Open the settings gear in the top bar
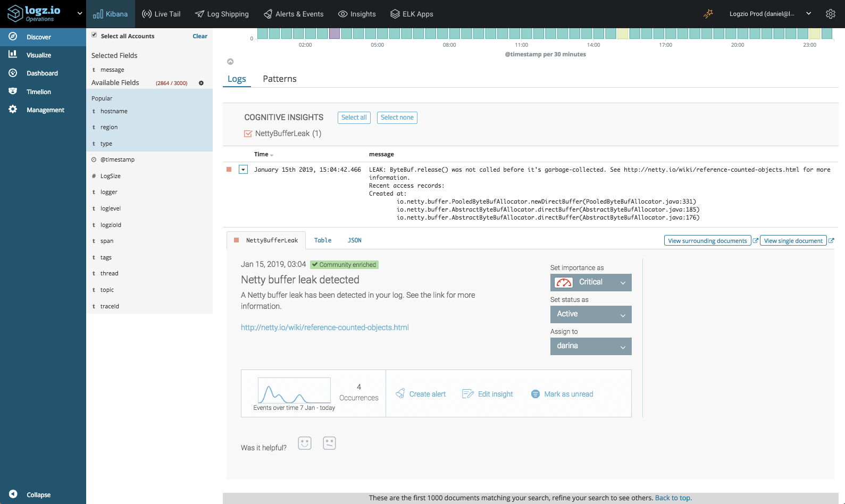This screenshot has width=845, height=504. (830, 14)
